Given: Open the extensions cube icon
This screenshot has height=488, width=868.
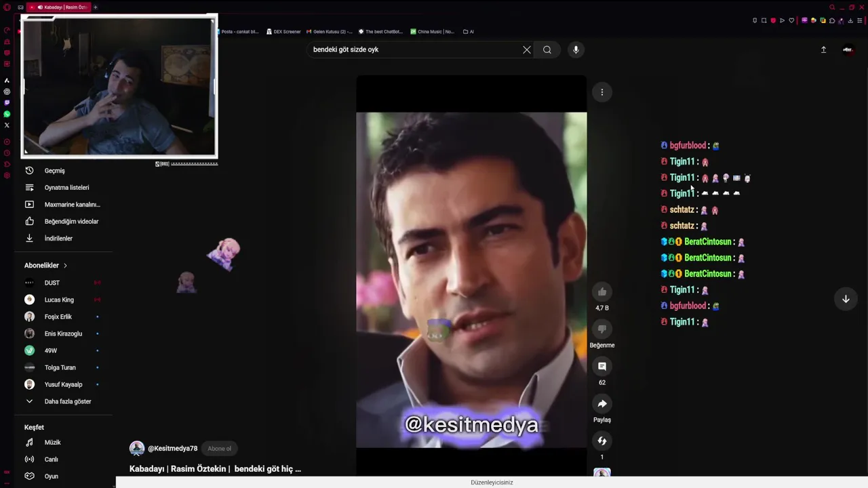Looking at the screenshot, I should pos(832,20).
